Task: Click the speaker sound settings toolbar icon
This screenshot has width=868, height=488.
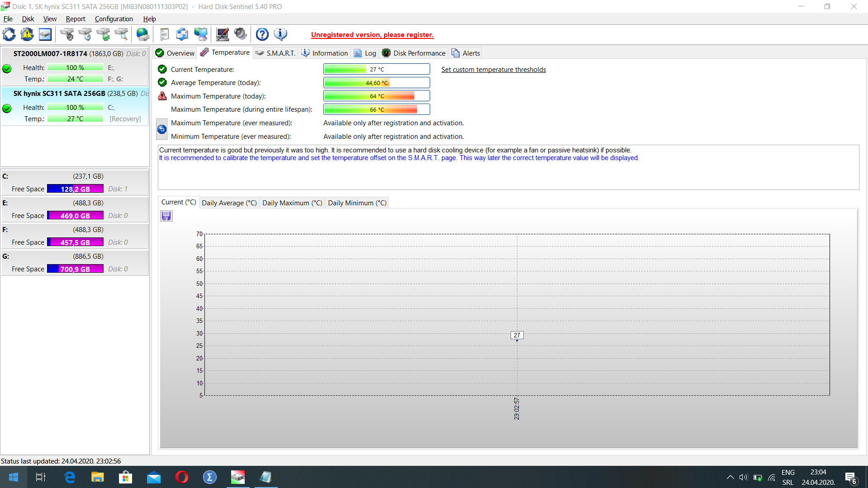Action: 240,34
